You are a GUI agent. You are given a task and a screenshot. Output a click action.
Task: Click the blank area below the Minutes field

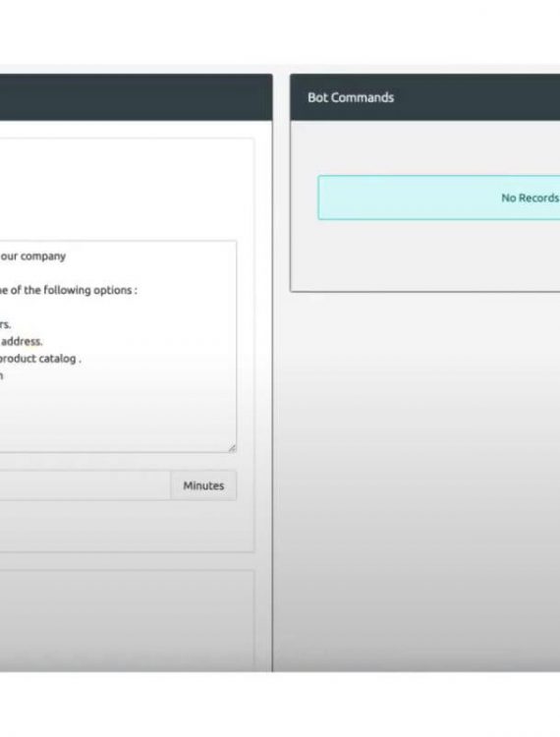(127, 526)
